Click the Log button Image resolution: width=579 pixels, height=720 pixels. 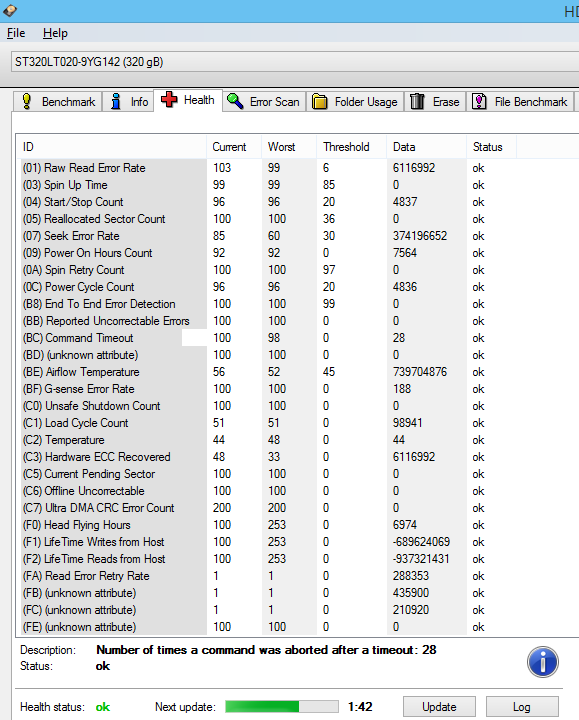point(522,707)
